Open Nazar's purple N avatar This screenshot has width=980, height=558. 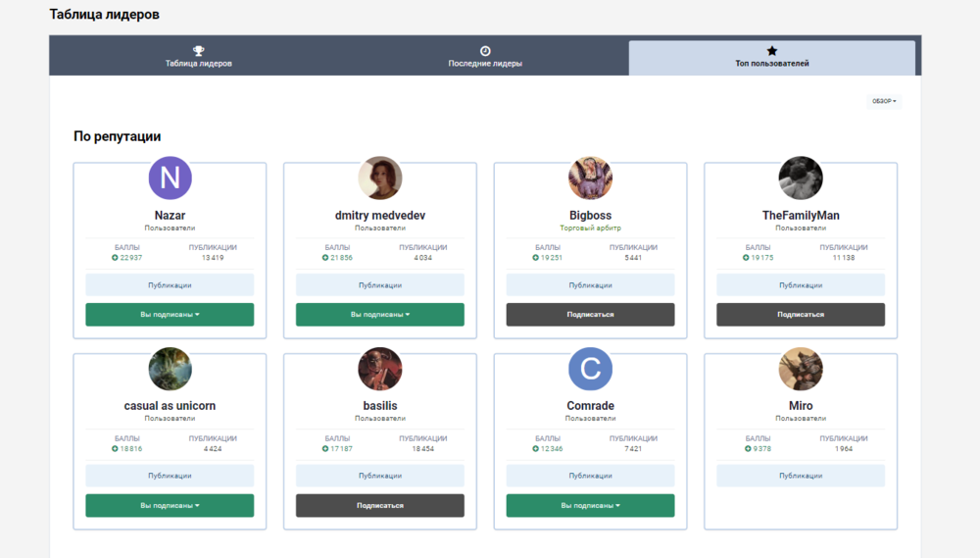(x=170, y=178)
